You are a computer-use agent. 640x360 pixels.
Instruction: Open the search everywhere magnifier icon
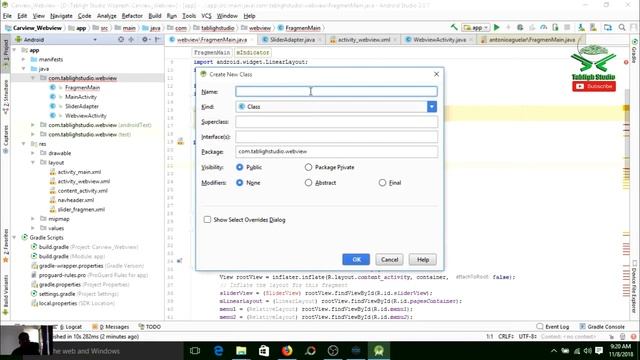point(622,27)
